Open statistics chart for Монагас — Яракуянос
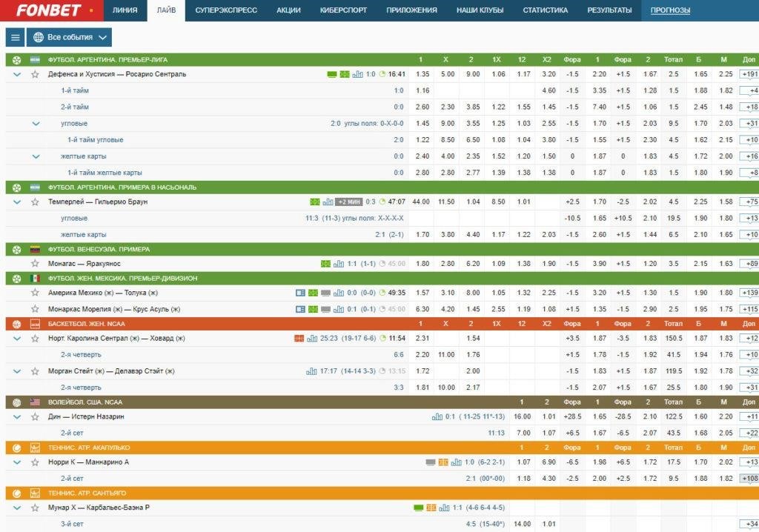Viewport: 759px width, 532px height. [x=339, y=264]
